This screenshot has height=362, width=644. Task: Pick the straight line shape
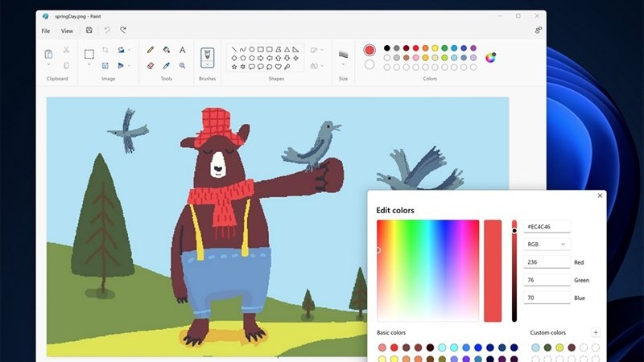234,49
